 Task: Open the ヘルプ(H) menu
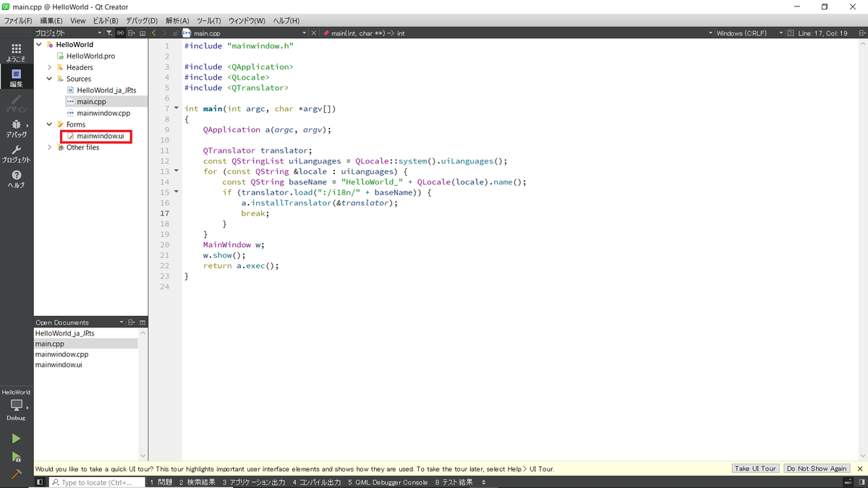[286, 20]
